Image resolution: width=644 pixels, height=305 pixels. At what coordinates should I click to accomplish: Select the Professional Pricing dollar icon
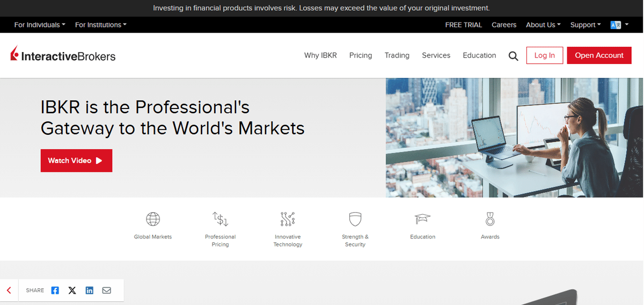coord(221,219)
